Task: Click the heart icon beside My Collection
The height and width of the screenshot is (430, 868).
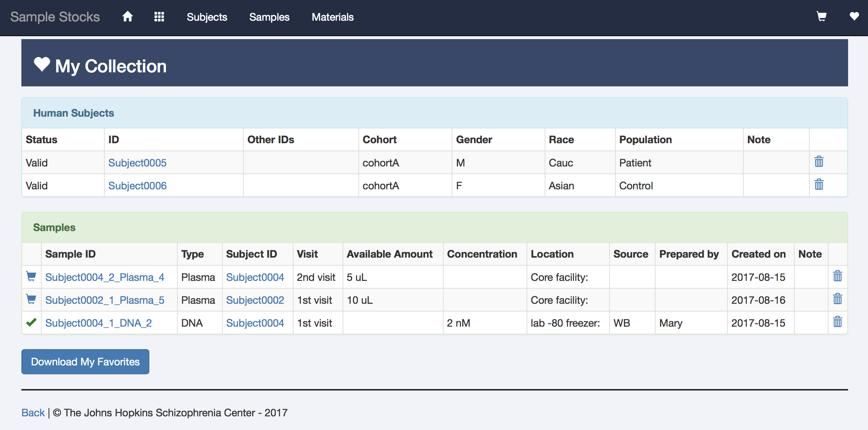Action: tap(42, 65)
